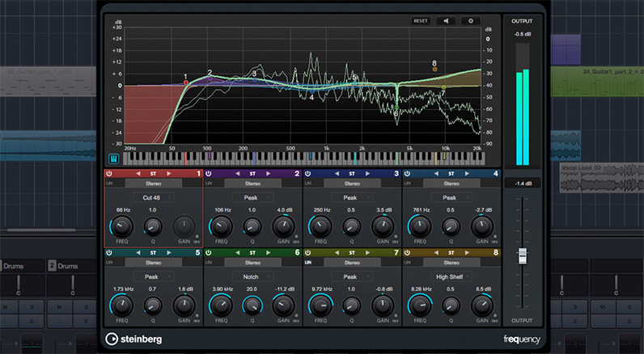Toggle band 7 power button
Image resolution: width=644 pixels, height=354 pixels.
(308, 253)
